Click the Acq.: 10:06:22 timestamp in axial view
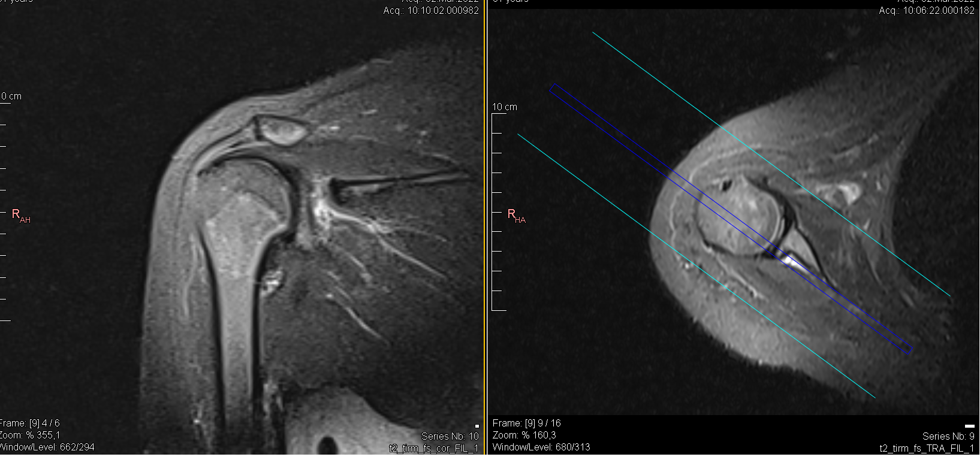This screenshot has width=980, height=472. (x=927, y=10)
